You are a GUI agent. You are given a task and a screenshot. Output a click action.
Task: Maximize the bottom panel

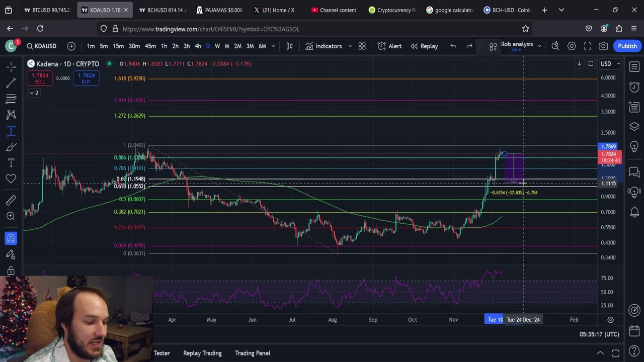pyautogui.click(x=615, y=353)
